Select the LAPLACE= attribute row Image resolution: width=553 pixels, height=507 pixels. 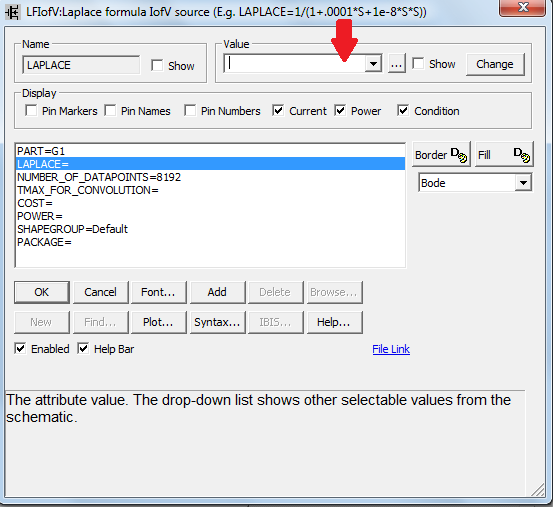coord(211,164)
